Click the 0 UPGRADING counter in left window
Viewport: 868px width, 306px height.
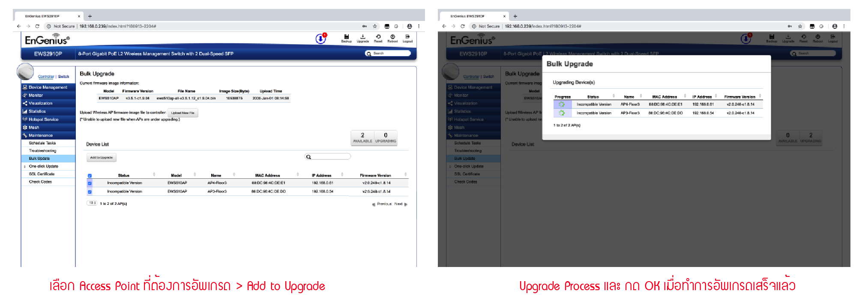(x=386, y=138)
